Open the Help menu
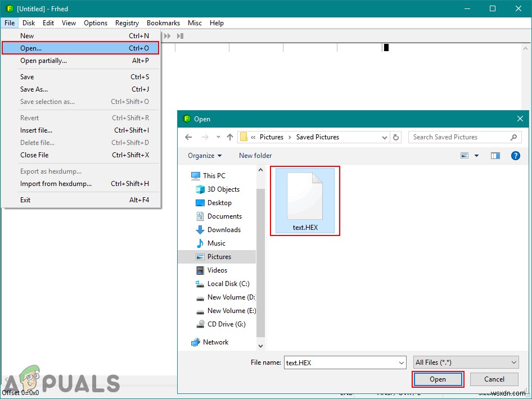The image size is (532, 399). [x=217, y=22]
